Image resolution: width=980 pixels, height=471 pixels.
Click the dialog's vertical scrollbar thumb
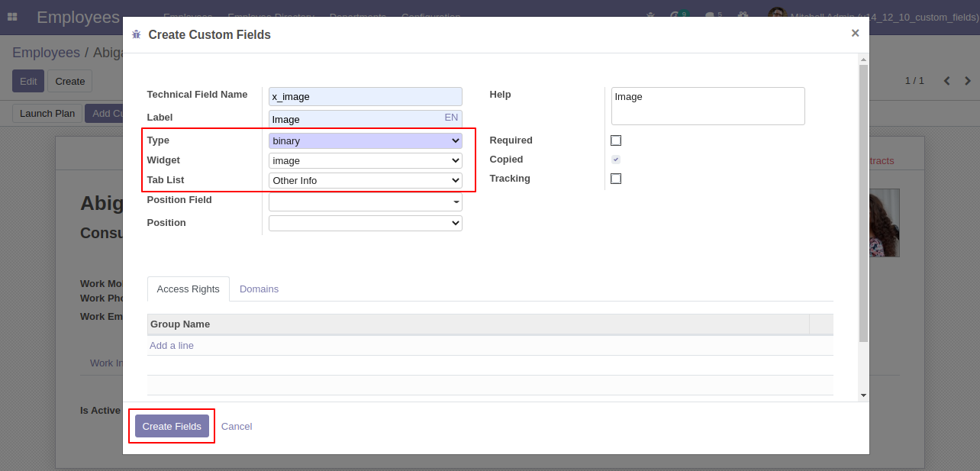click(x=863, y=202)
